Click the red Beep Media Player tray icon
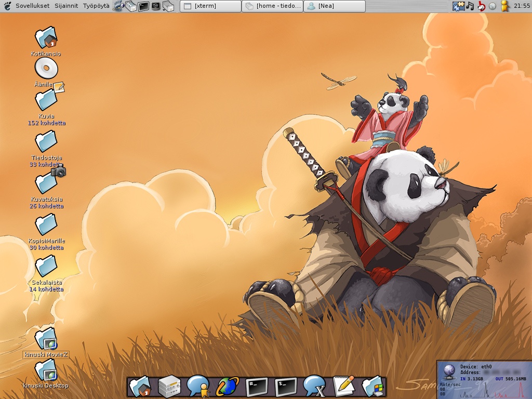The height and width of the screenshot is (399, 532). (x=481, y=6)
